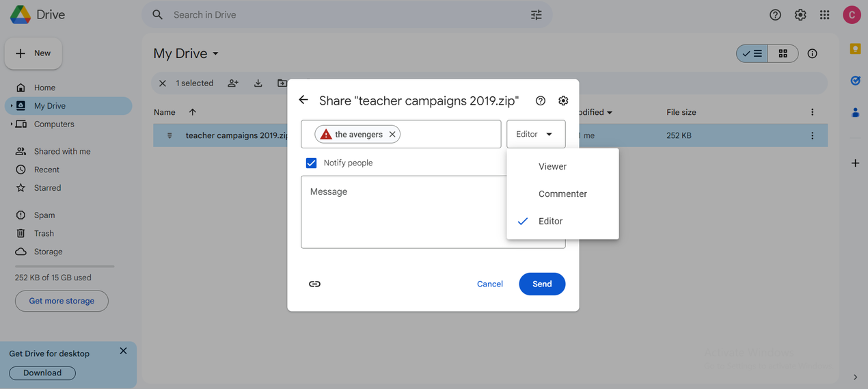The width and height of the screenshot is (868, 389).
Task: Open Google Tasks side panel icon
Action: click(x=855, y=81)
